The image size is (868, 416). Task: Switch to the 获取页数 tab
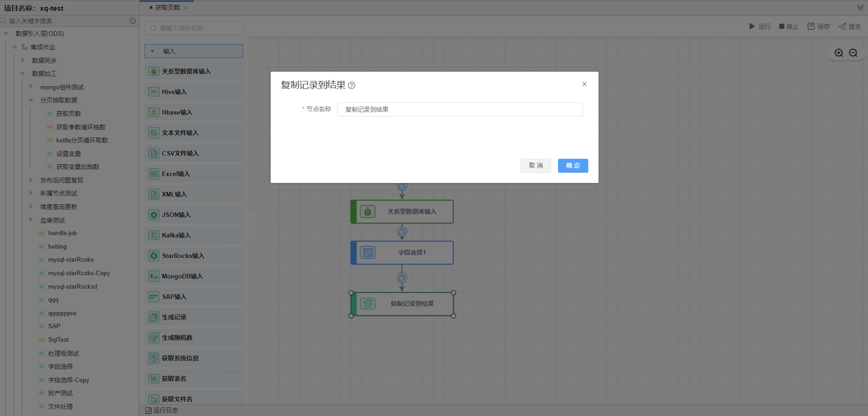[x=167, y=7]
